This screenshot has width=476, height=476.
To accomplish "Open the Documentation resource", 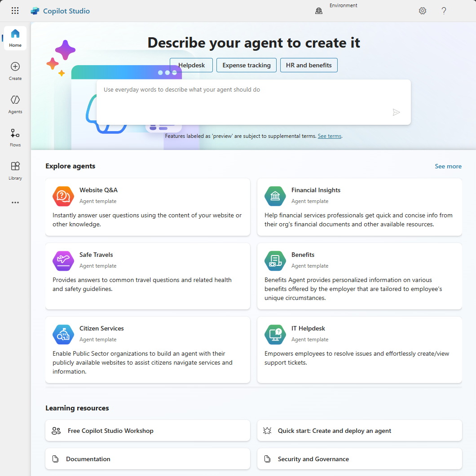I will (x=148, y=459).
